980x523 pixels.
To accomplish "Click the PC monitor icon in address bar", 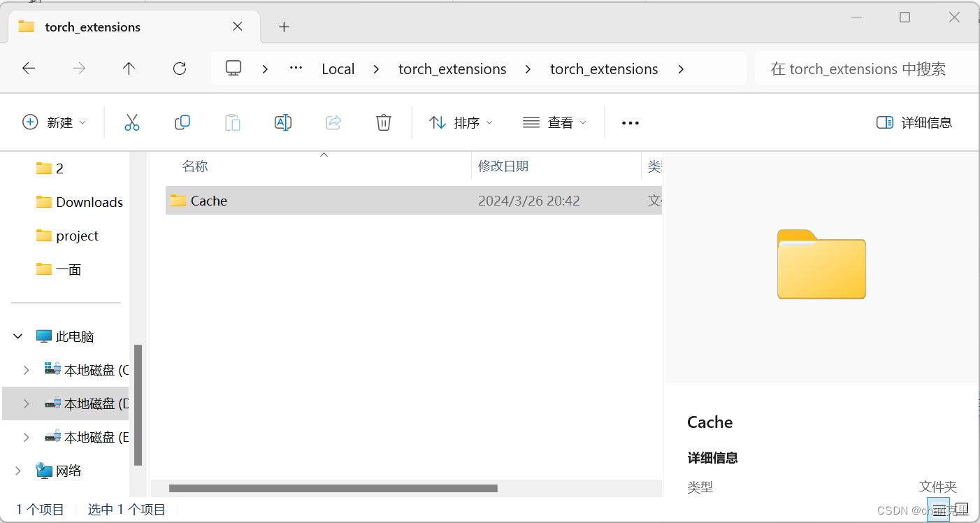I will coord(233,68).
